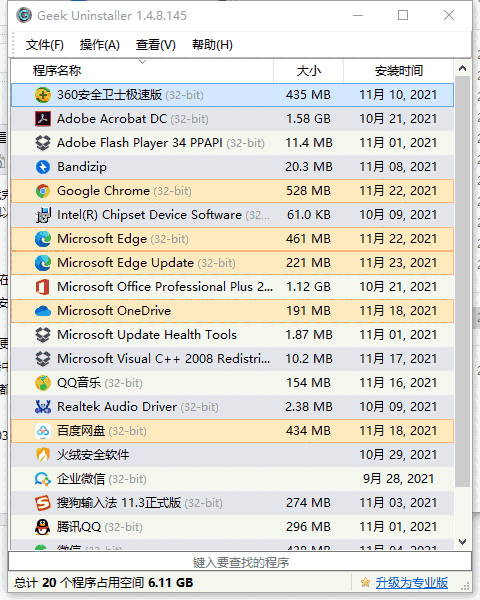Click the 火绒安全软件 icon
The width and height of the screenshot is (480, 600).
point(43,455)
